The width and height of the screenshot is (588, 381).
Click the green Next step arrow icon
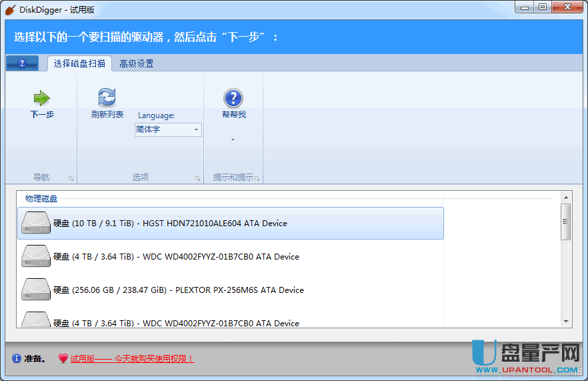pos(41,99)
